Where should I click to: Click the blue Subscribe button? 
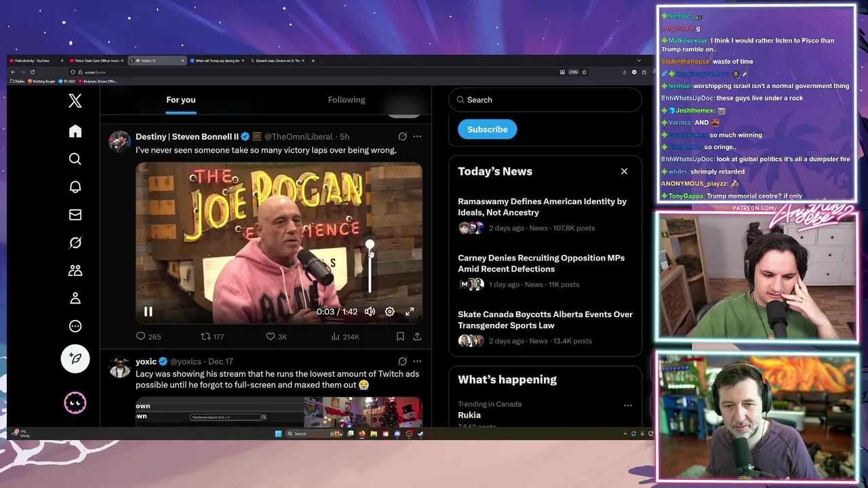(487, 129)
